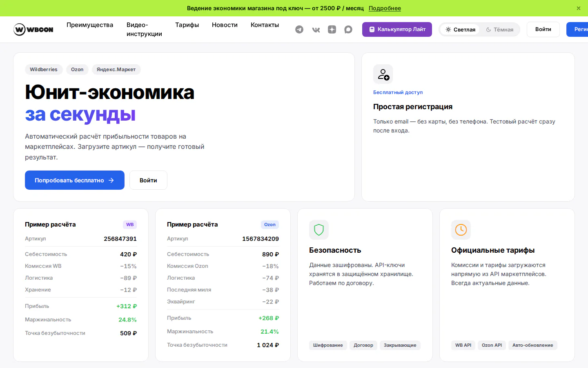Click the Ozon tag above the heading
The width and height of the screenshot is (588, 368).
[77, 70]
